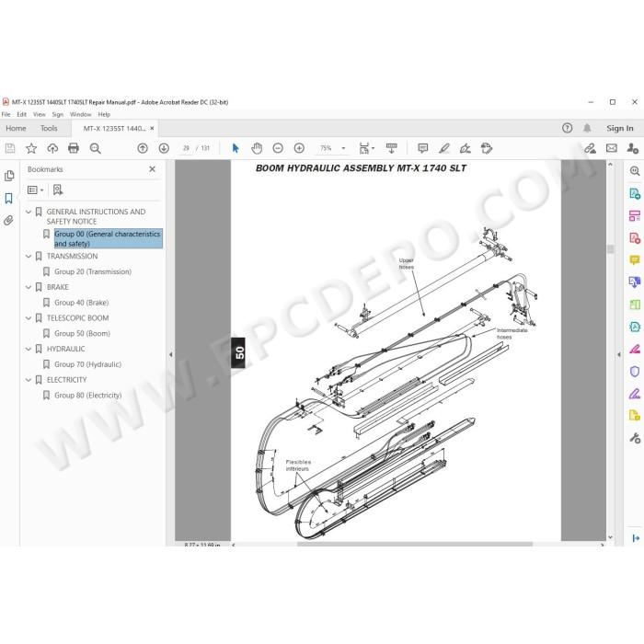Collapse the TELESCOPIC BOOM bookmark group

[29, 318]
